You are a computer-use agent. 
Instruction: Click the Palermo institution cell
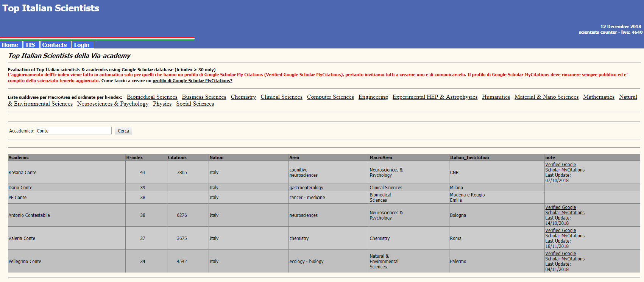tap(497, 262)
